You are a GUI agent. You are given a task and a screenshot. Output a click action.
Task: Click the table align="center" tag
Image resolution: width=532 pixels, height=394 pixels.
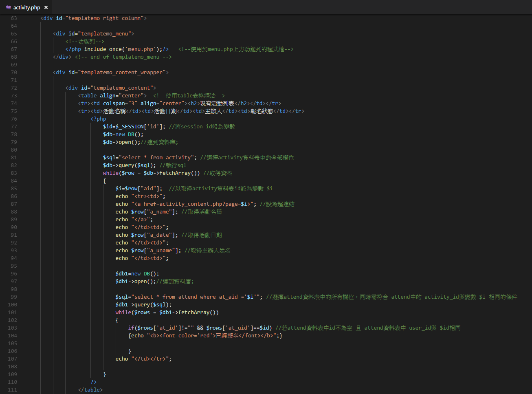pos(112,96)
